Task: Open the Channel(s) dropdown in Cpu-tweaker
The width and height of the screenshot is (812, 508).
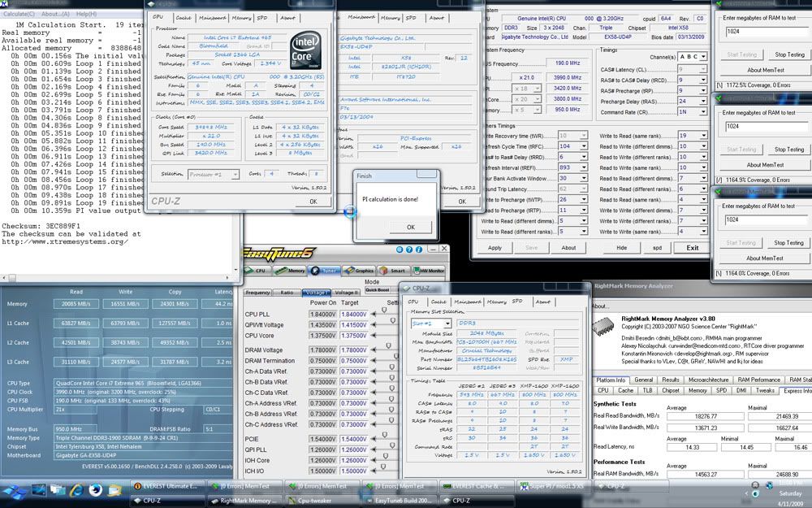Action: click(x=692, y=57)
